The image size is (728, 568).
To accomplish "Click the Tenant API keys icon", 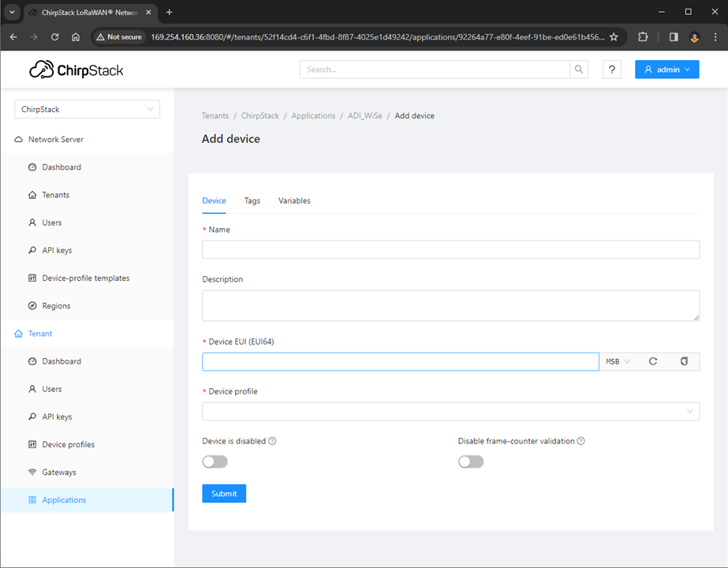I will coord(32,416).
